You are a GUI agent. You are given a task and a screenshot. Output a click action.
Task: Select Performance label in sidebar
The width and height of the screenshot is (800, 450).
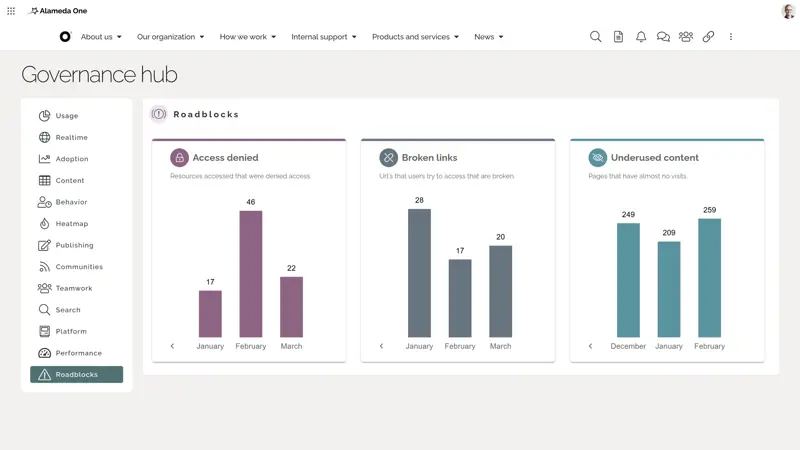[x=79, y=353]
